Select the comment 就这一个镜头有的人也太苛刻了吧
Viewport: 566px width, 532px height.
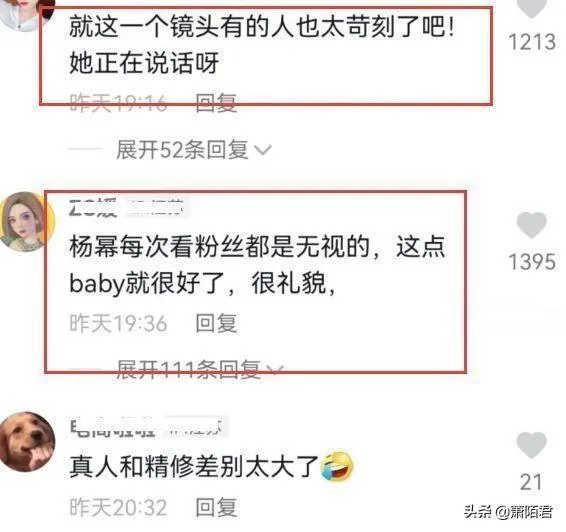pos(261,45)
